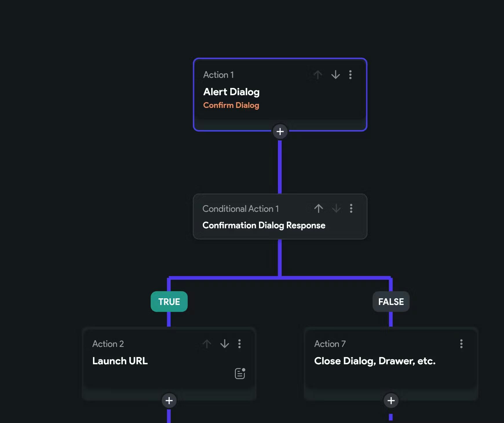Move Action 1 up with arrow
Viewport: 504px width, 423px height.
[x=318, y=75]
